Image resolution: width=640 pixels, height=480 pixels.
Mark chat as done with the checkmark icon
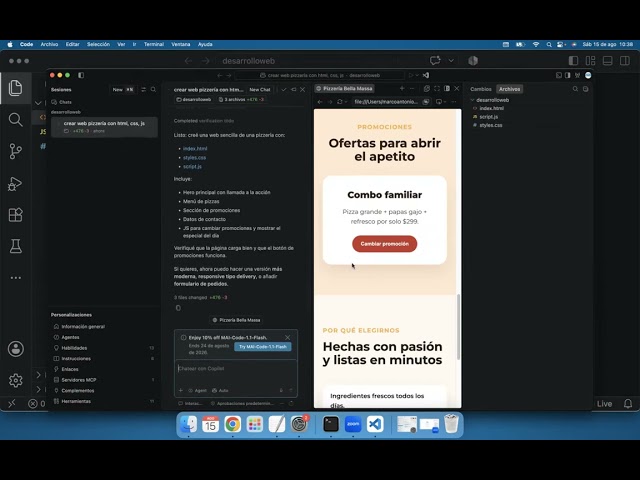pyautogui.click(x=284, y=89)
